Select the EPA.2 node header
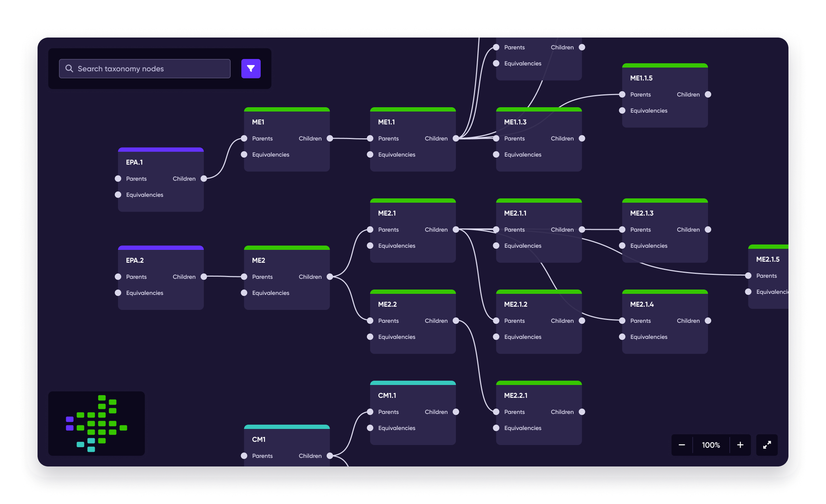Image resolution: width=826 pixels, height=504 pixels. pyautogui.click(x=135, y=261)
